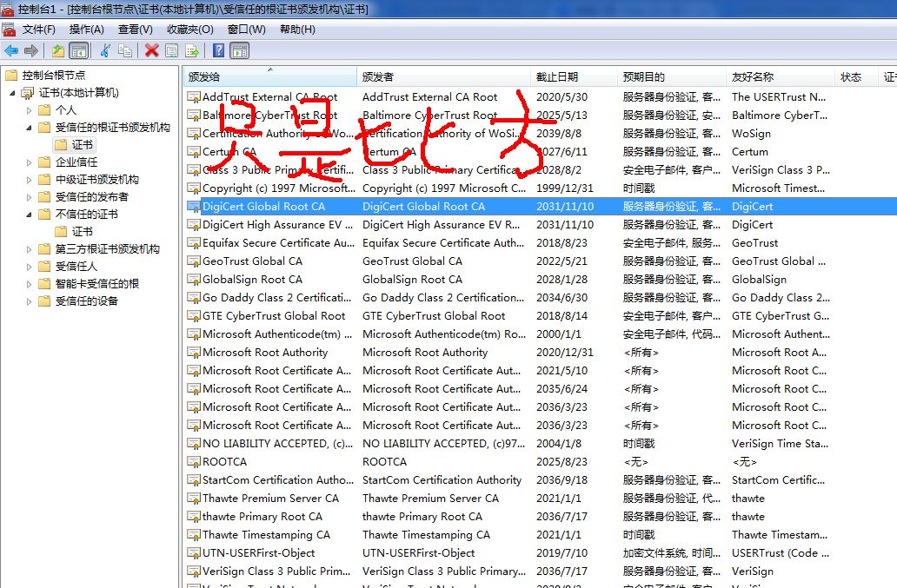Expand the 受信任的发布者 tree node
This screenshot has width=897, height=588.
click(29, 197)
